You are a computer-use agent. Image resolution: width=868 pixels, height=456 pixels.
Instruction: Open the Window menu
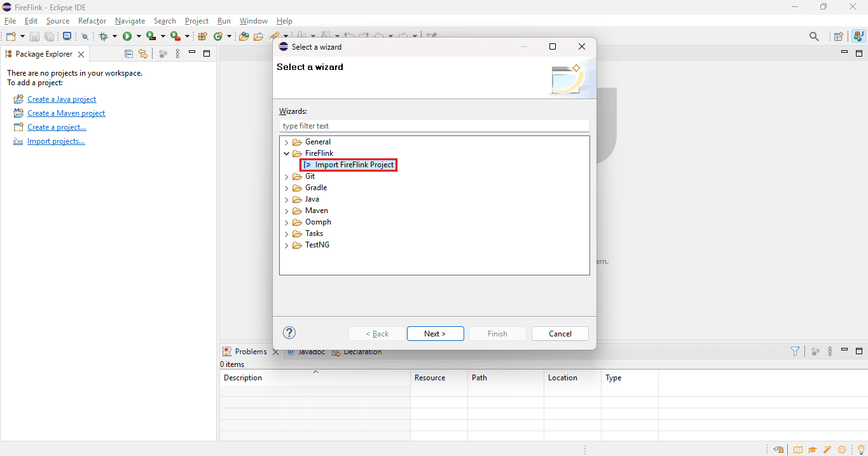[x=254, y=21]
